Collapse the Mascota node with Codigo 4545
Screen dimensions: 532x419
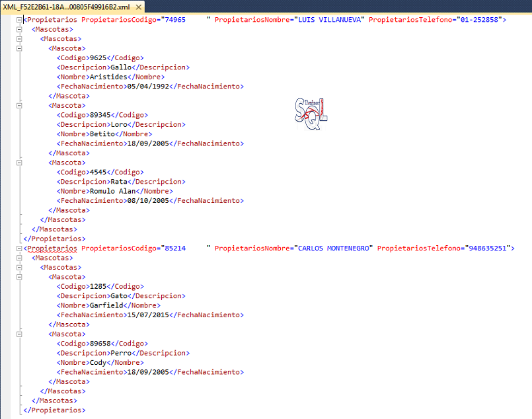coord(19,163)
